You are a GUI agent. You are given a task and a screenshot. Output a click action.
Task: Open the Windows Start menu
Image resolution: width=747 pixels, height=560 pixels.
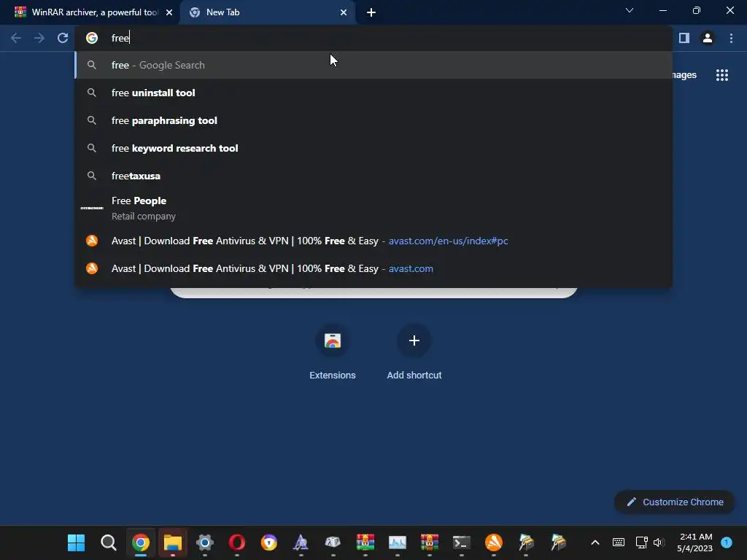(76, 542)
